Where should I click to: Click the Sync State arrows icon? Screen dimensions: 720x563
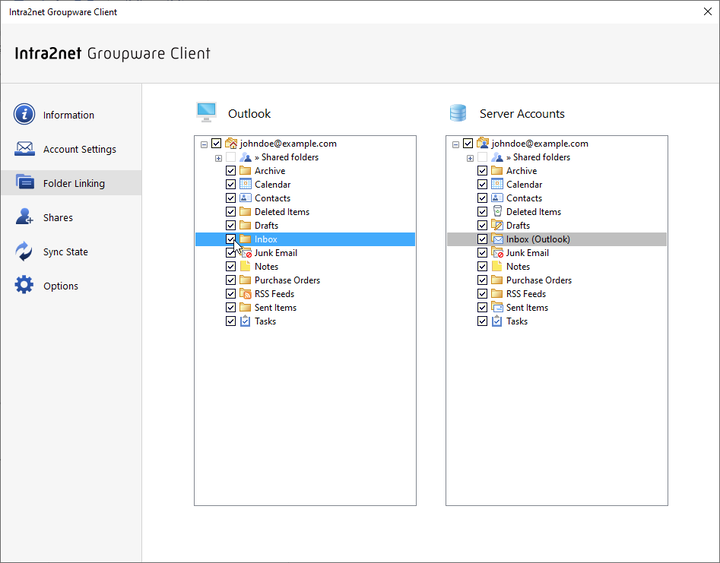(24, 251)
